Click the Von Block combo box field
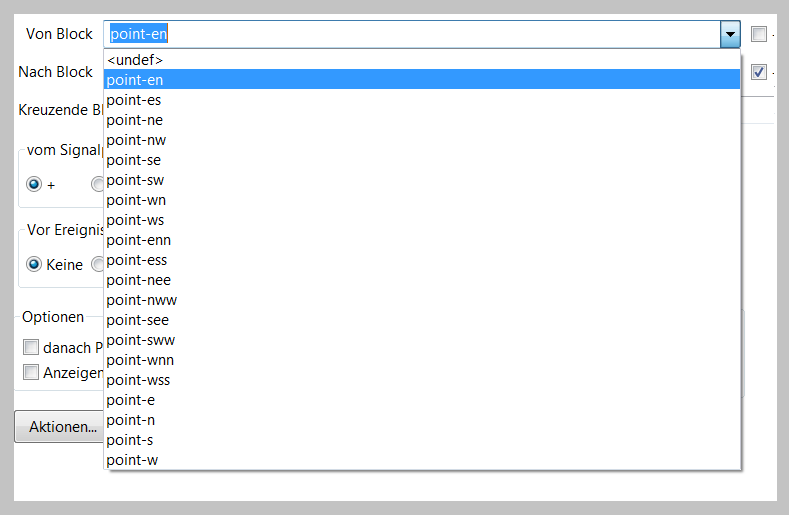The image size is (789, 515). [410, 34]
